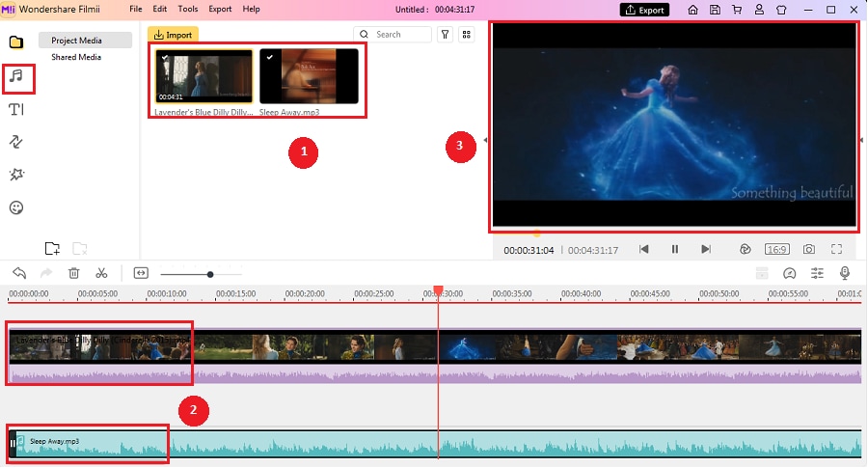
Task: Open the Elements smiley icon
Action: [16, 207]
